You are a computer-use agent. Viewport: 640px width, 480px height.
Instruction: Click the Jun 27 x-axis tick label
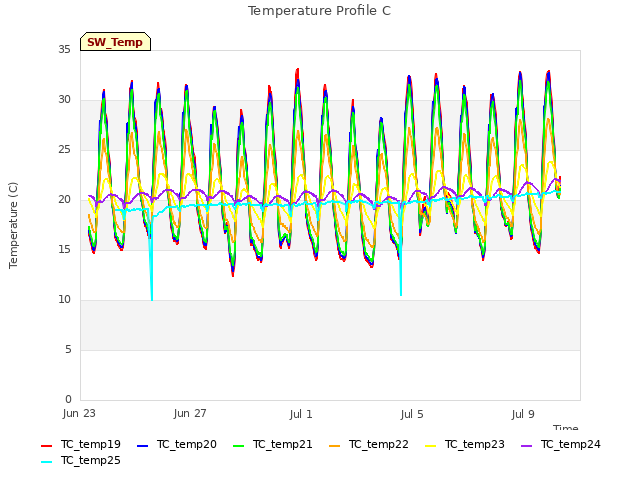click(x=190, y=413)
